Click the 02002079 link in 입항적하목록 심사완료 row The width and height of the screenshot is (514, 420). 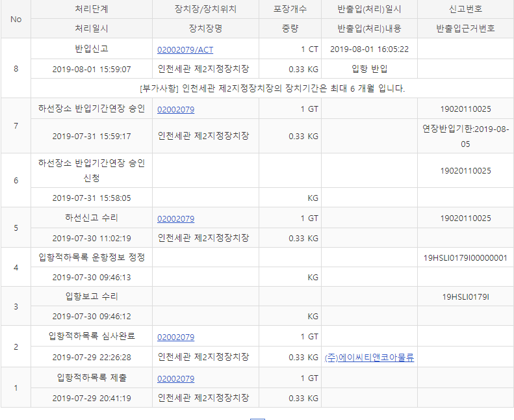click(175, 337)
